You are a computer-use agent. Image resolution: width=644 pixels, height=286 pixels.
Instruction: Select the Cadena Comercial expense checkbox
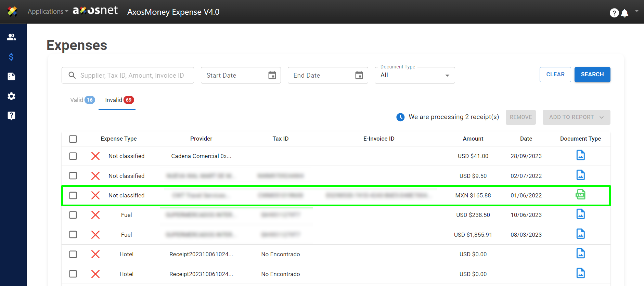point(73,156)
